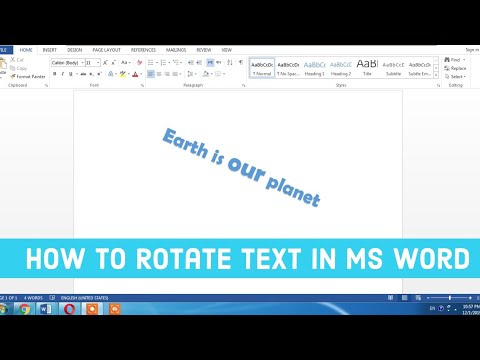The width and height of the screenshot is (480, 360).
Task: Open Opera browser from taskbar
Action: (69, 309)
